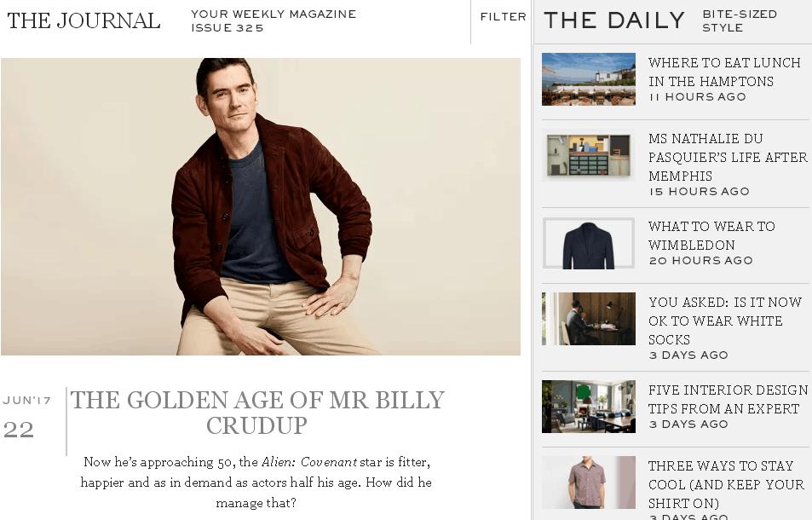
Task: Read 'Ms Nathalie Du Pasquier's Life After Memphis'
Action: (x=728, y=157)
